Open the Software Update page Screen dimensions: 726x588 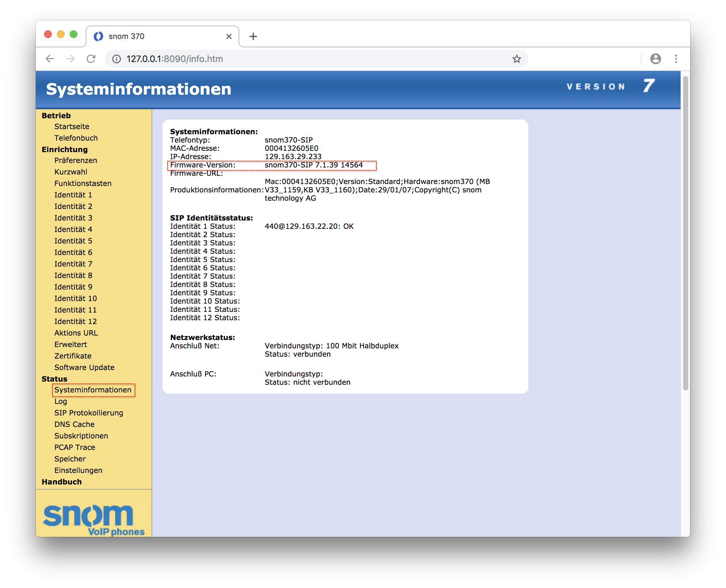coord(84,367)
